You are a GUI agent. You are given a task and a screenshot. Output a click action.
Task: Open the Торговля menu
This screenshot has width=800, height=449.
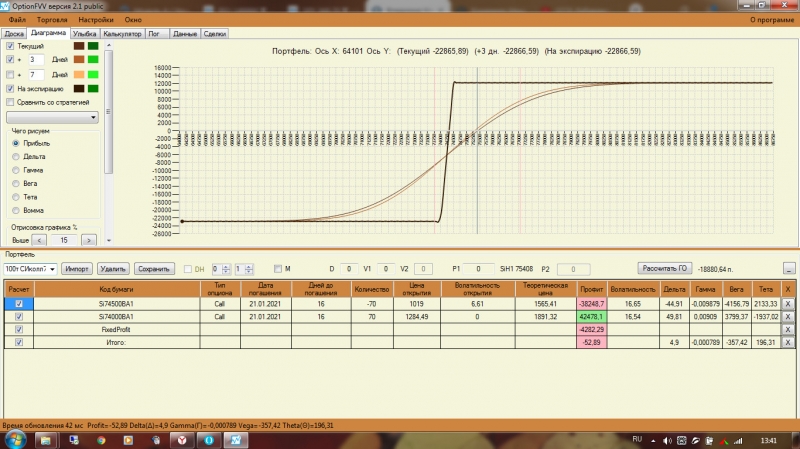point(52,19)
